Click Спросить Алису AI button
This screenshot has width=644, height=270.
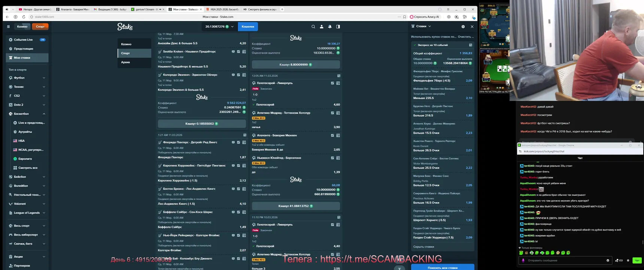425,17
